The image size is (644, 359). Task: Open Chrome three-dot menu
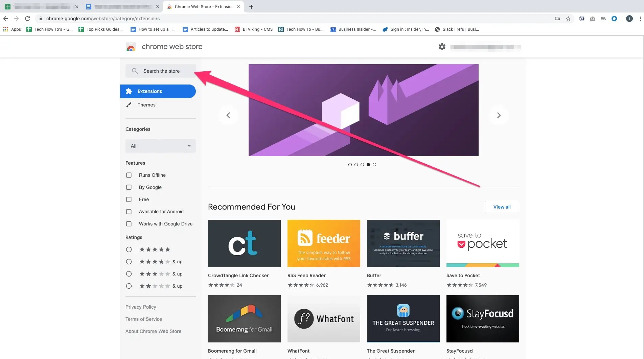click(640, 19)
